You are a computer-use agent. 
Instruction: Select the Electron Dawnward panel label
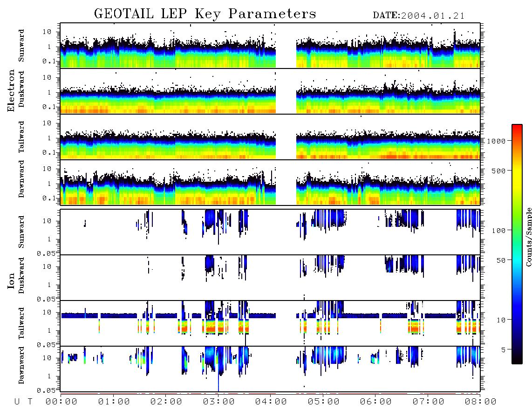21,179
